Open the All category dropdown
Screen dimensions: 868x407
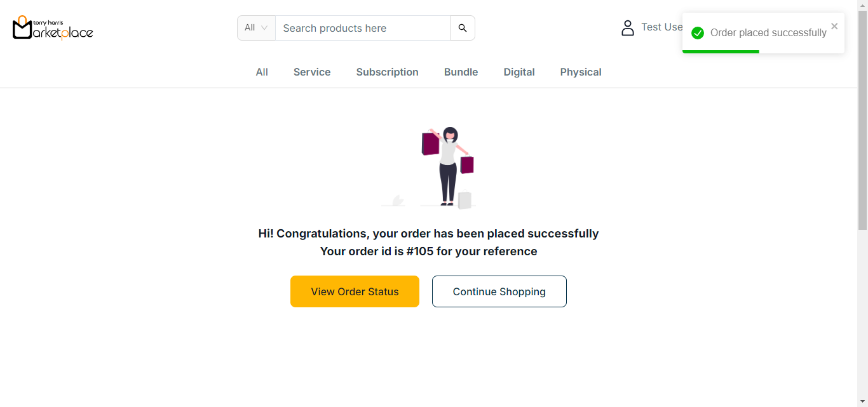[x=256, y=28]
